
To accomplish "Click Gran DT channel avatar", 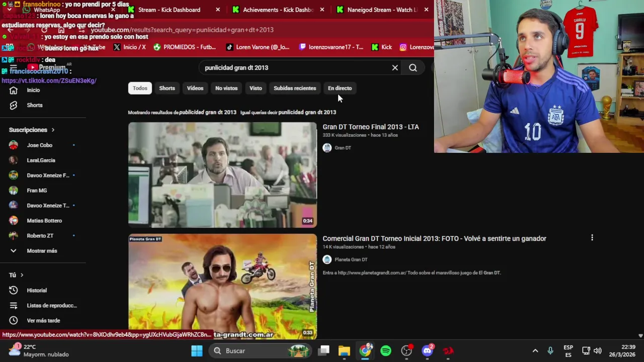I will pos(327,148).
